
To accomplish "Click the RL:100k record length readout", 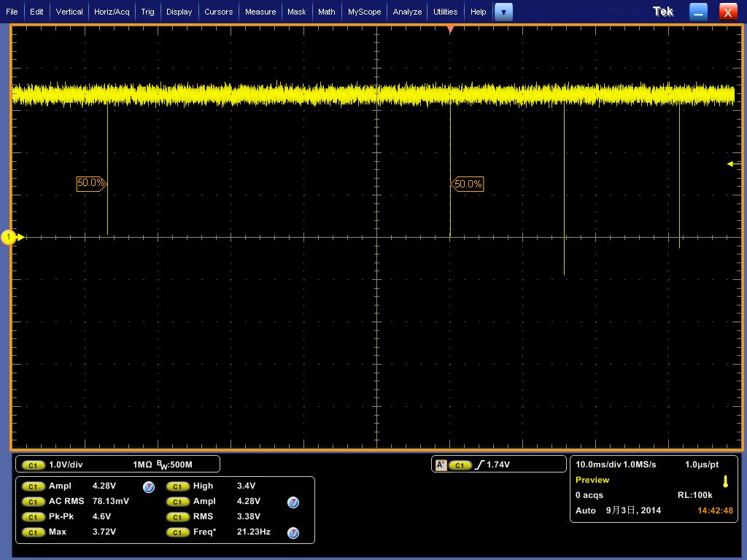I will (695, 495).
